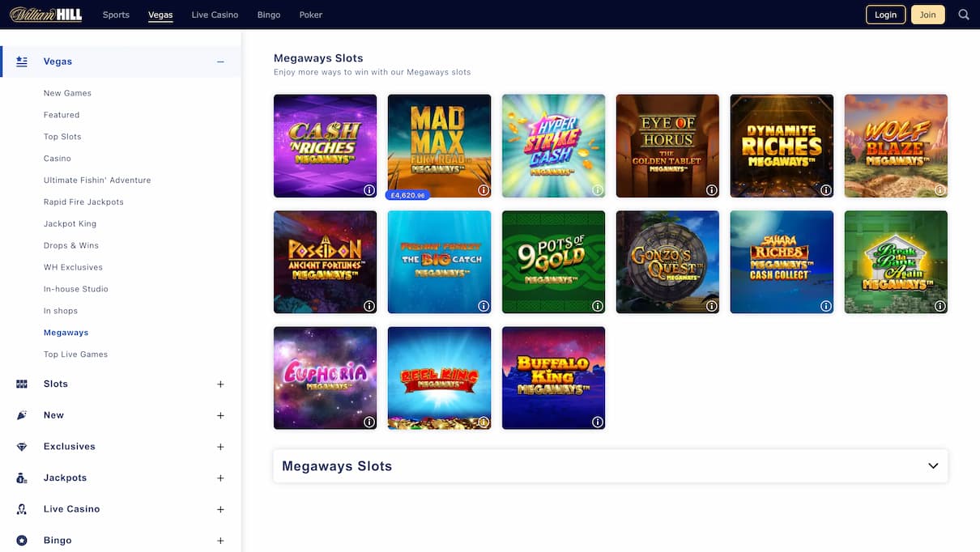
Task: Click the William Hill logo
Action: (46, 15)
